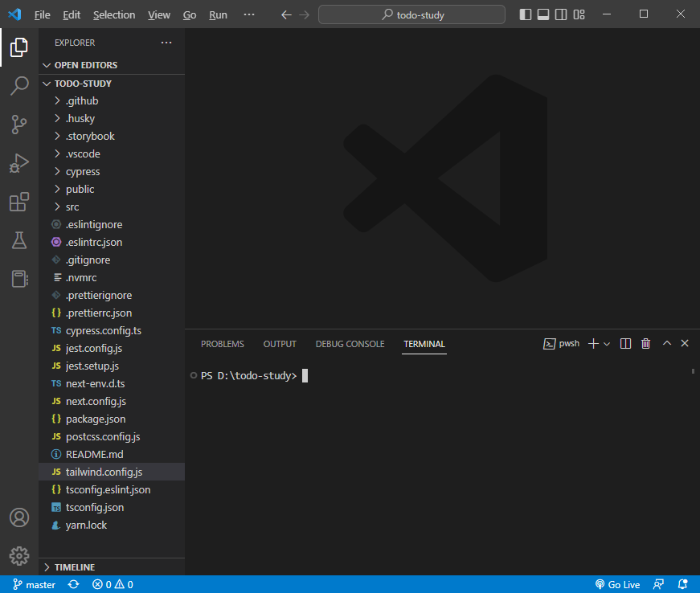Click the todo-study command center search box
This screenshot has height=593, width=700.
point(411,14)
